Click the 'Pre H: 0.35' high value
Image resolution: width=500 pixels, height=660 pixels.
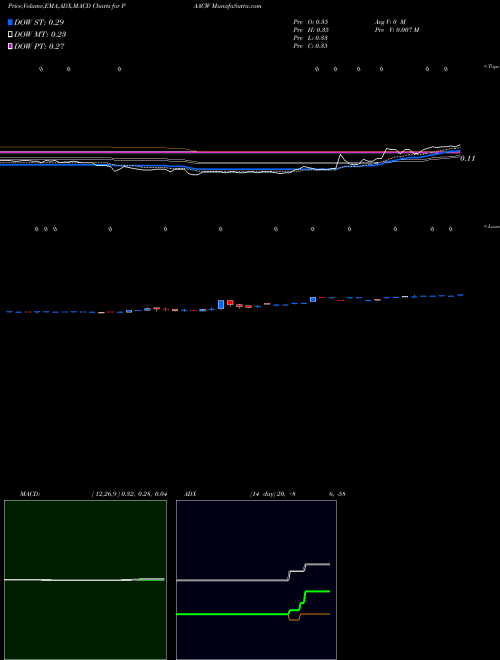point(311,30)
